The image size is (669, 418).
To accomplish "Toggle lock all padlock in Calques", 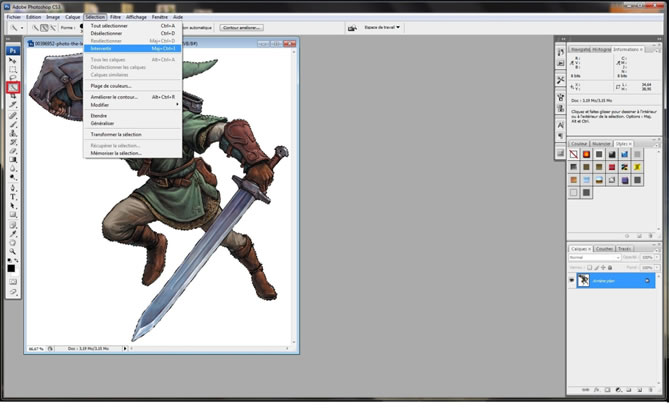I will (x=610, y=268).
